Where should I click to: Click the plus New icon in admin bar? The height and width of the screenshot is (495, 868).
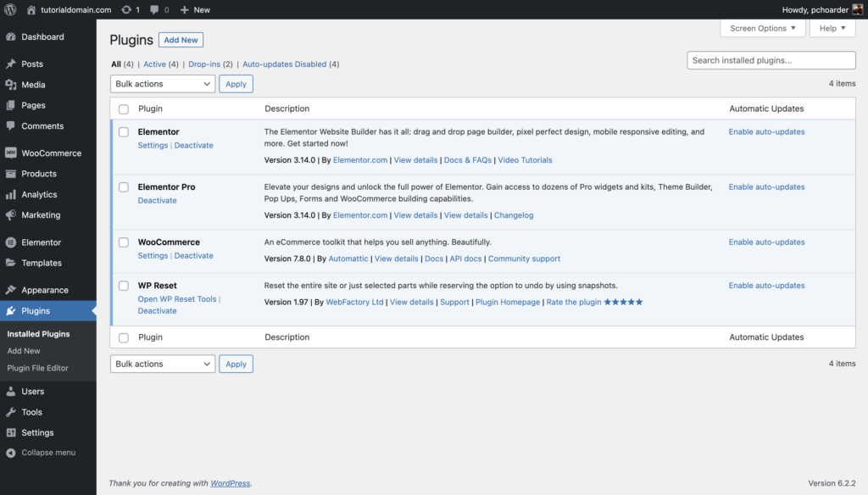[184, 9]
